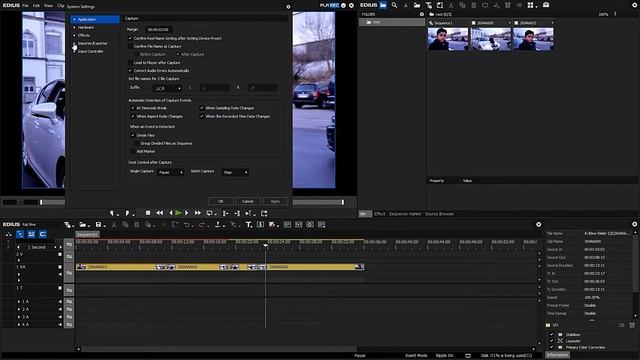The image size is (640, 360).
Task: Click the OK button
Action: click(221, 201)
